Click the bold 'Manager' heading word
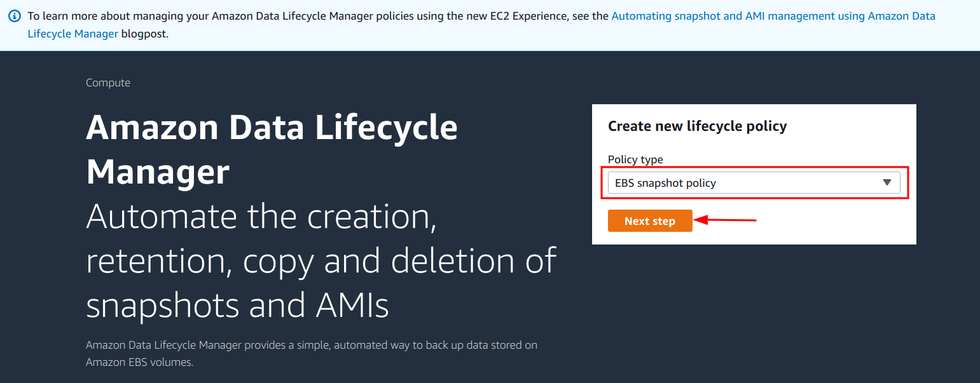This screenshot has height=383, width=980. tap(158, 171)
